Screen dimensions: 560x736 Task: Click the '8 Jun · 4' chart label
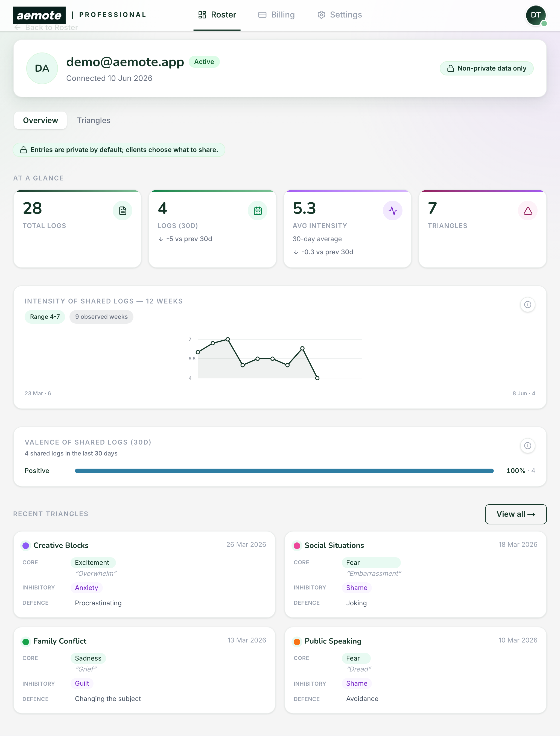point(524,393)
